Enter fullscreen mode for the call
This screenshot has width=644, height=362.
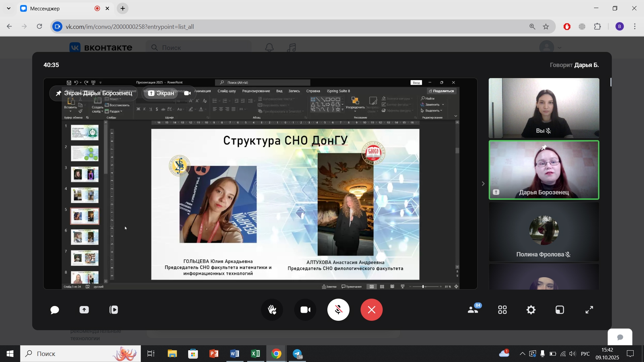coord(589,310)
